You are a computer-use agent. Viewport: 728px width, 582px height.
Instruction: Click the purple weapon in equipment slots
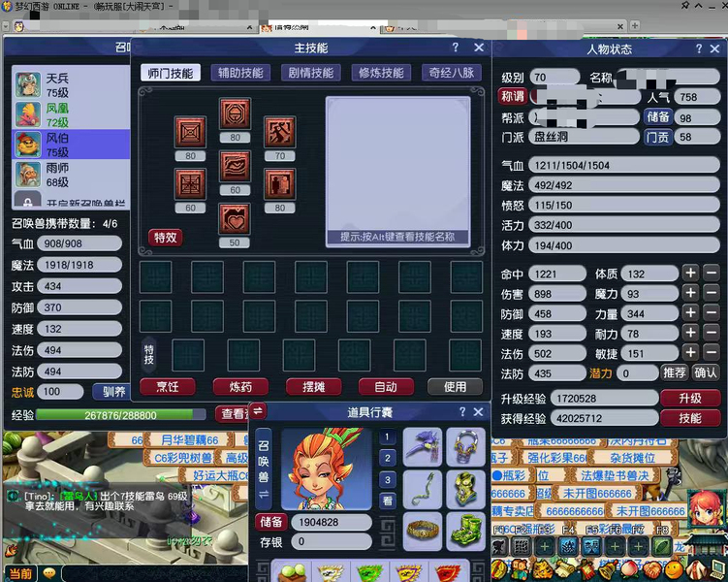pyautogui.click(x=423, y=448)
